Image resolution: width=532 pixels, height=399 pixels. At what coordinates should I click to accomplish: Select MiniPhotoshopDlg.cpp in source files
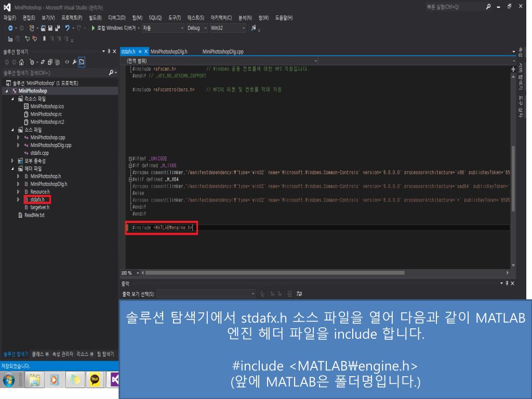coord(51,145)
